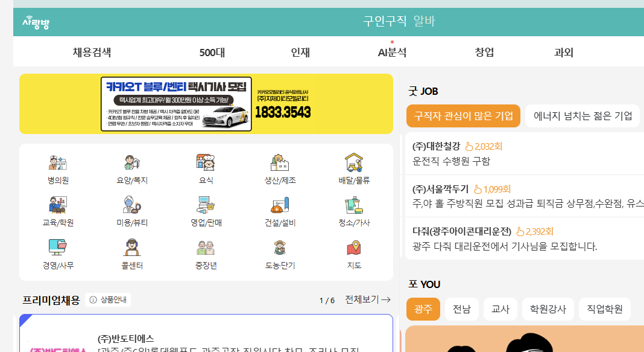Click the 전체보기 arrow link
The width and height of the screenshot is (644, 352).
pos(368,299)
